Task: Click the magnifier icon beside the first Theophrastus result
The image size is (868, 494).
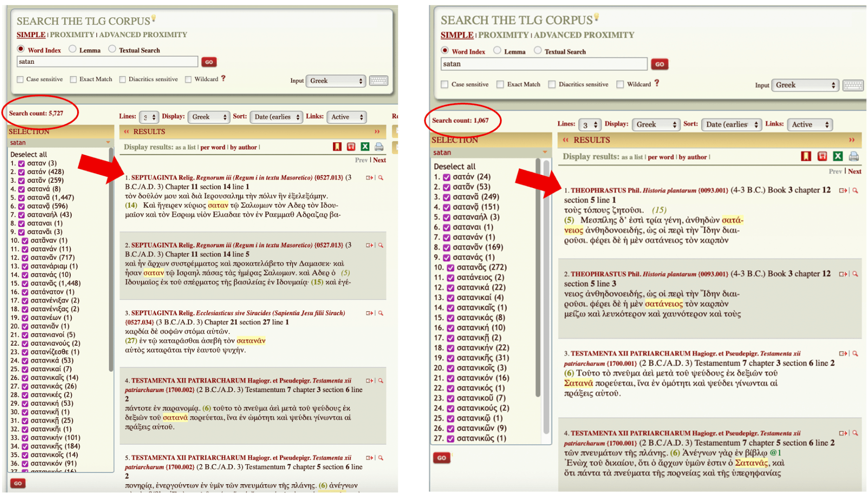Action: point(855,190)
